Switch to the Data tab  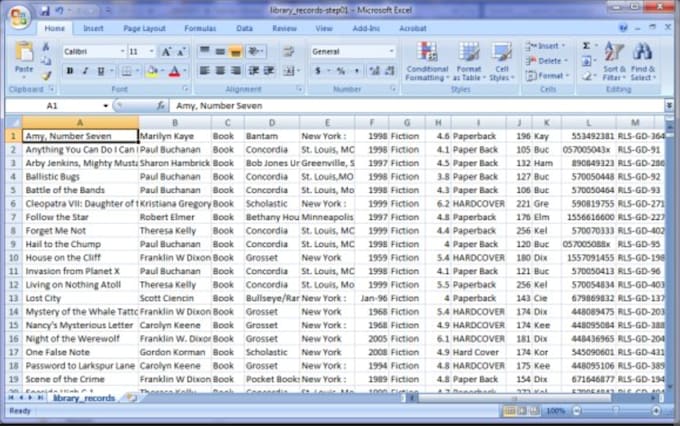(x=244, y=29)
